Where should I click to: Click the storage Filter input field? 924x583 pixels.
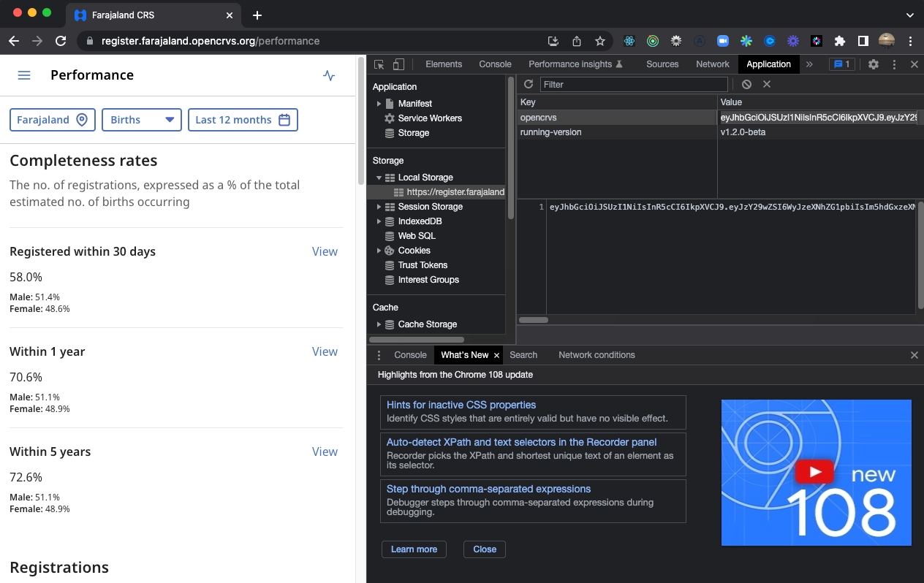coord(634,85)
